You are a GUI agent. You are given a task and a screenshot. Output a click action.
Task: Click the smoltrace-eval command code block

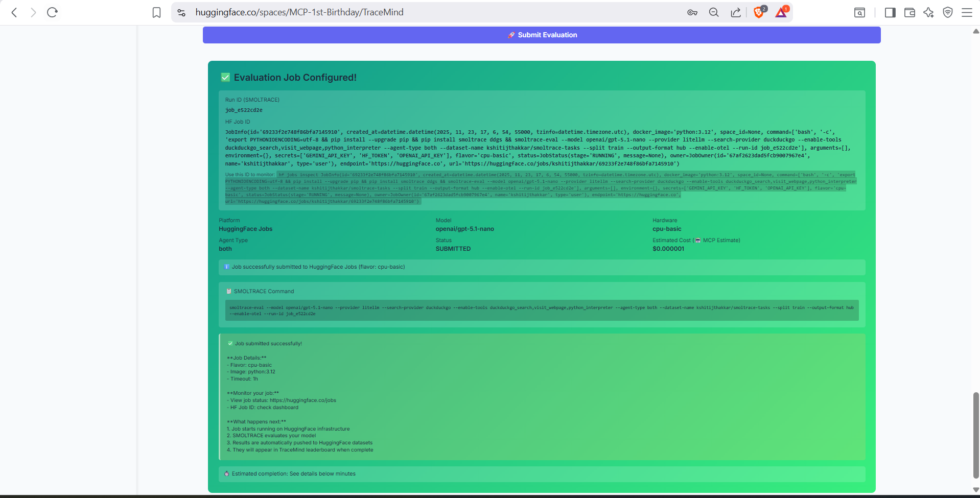[x=542, y=311]
